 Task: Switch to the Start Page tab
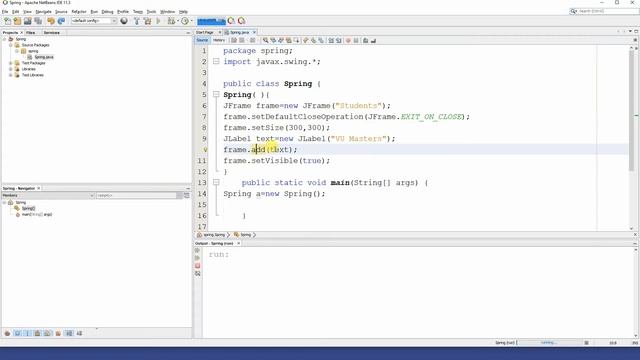point(205,32)
